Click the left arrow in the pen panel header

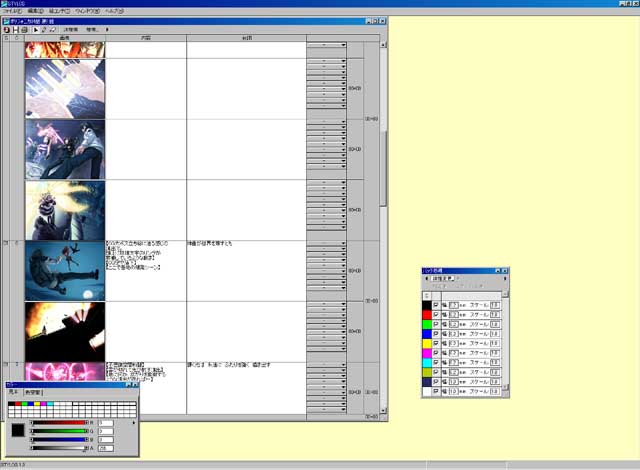point(427,279)
